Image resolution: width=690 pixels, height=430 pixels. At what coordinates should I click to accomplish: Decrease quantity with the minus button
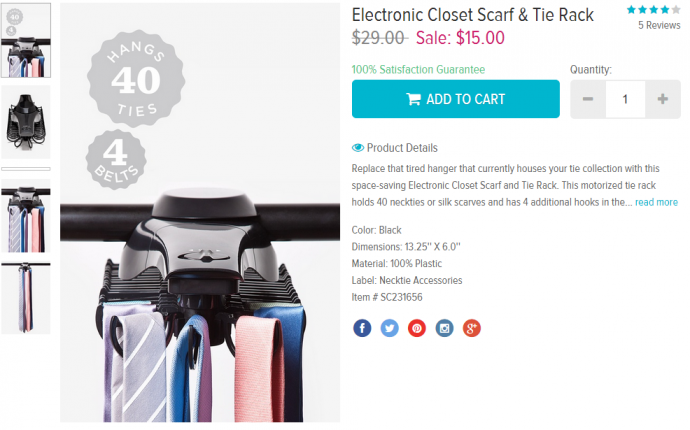point(588,99)
